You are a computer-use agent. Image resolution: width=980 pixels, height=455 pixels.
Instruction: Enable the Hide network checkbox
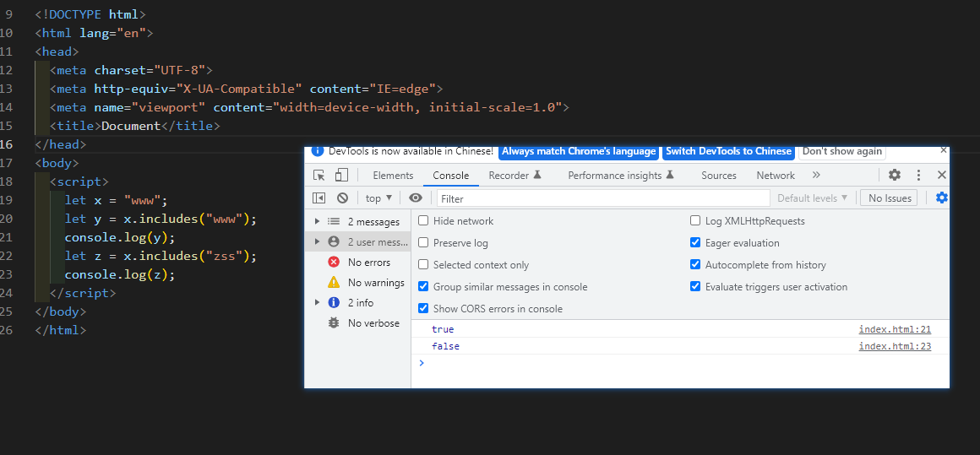tap(424, 221)
